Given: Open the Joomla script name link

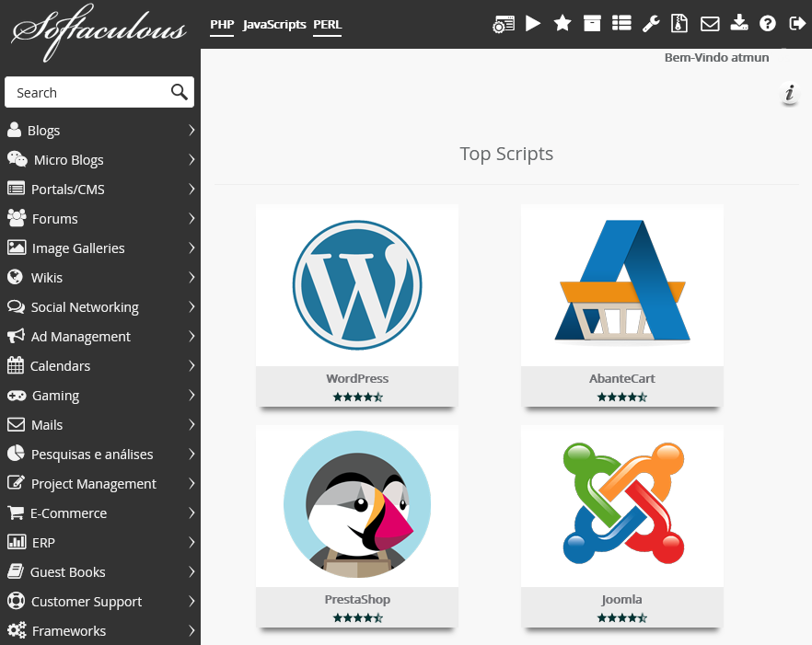Looking at the screenshot, I should (x=622, y=599).
